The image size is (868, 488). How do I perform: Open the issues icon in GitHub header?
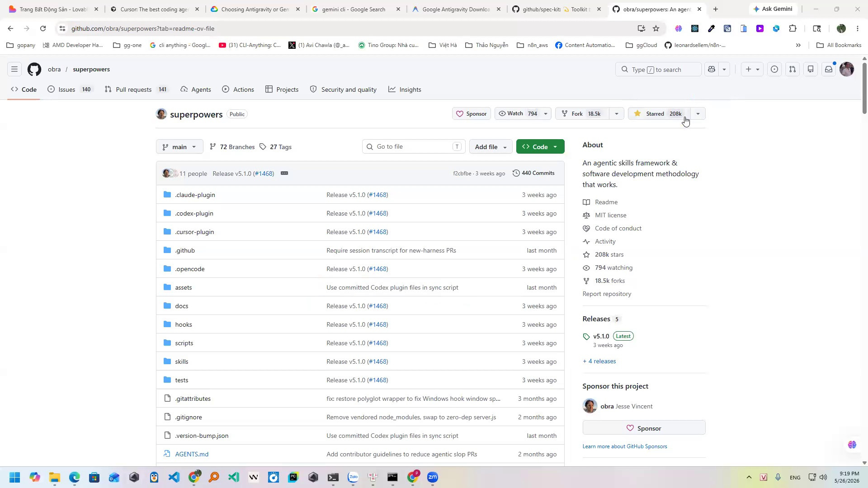[x=774, y=70]
